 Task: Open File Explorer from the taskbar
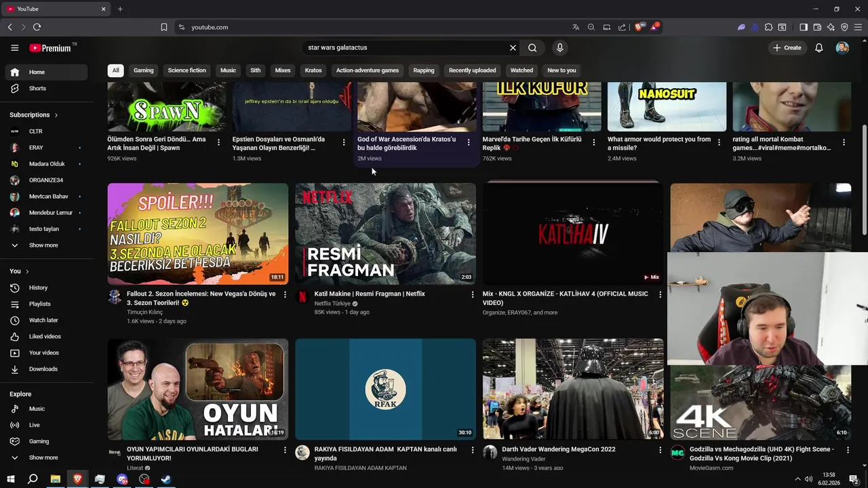56,479
